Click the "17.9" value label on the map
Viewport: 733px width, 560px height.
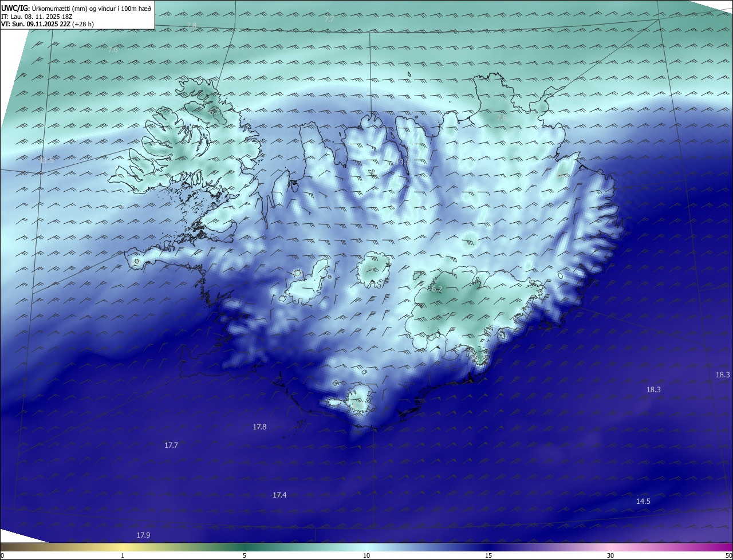pos(143,535)
